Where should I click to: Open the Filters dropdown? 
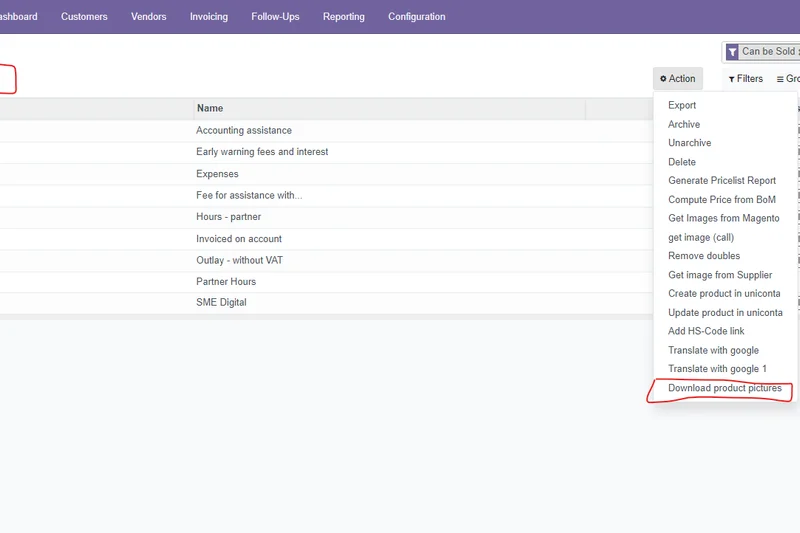(x=745, y=79)
